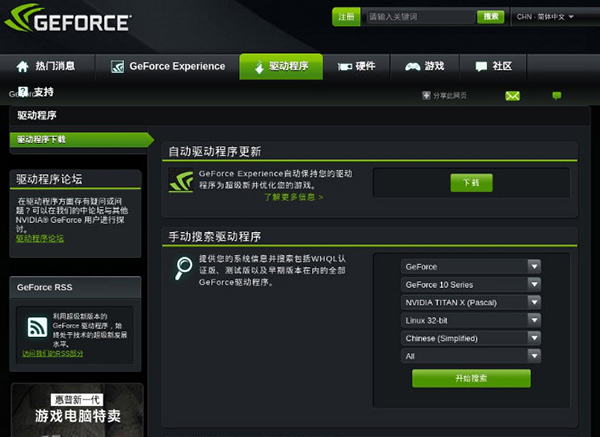The width and height of the screenshot is (600, 437).
Task: Focus the keyword search input field
Action: tap(420, 17)
